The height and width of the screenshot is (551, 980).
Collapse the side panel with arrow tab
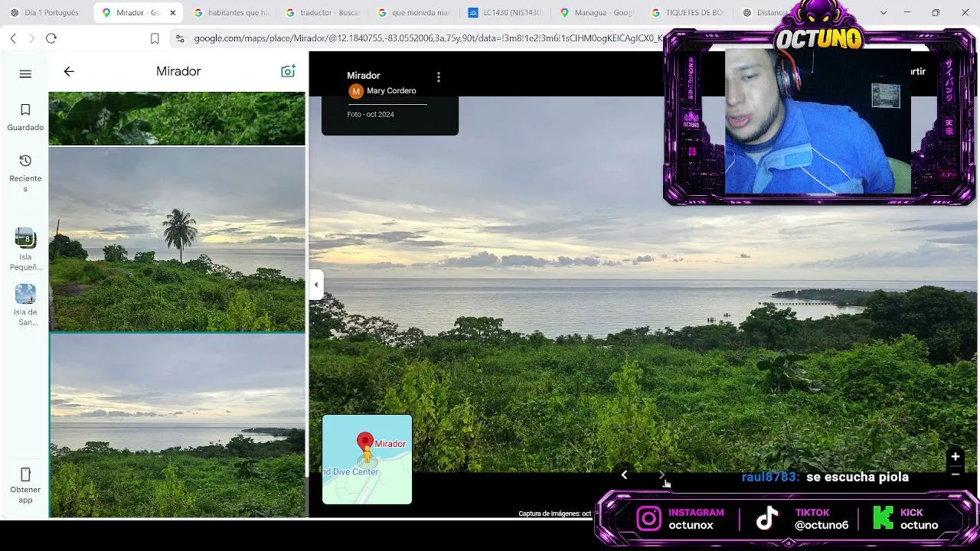coord(316,285)
